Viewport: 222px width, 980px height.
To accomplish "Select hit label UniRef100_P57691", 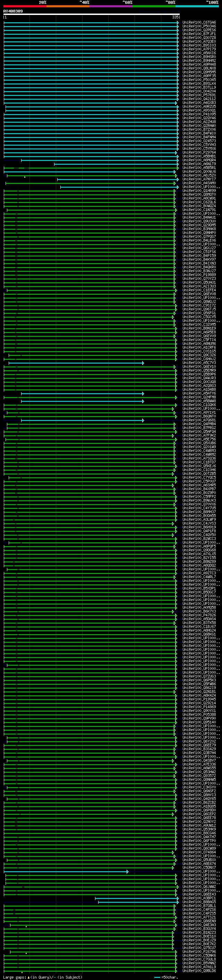I will [x=199, y=95].
